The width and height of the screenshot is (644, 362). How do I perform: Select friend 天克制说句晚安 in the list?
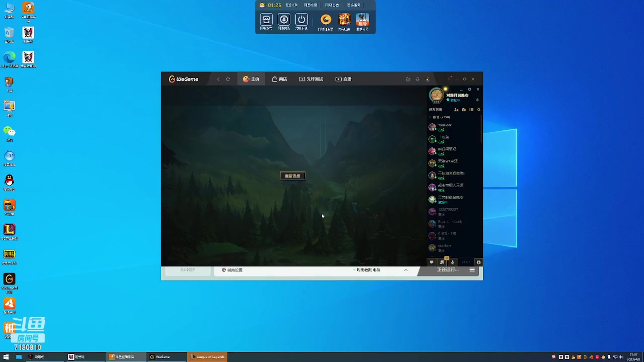point(454,200)
